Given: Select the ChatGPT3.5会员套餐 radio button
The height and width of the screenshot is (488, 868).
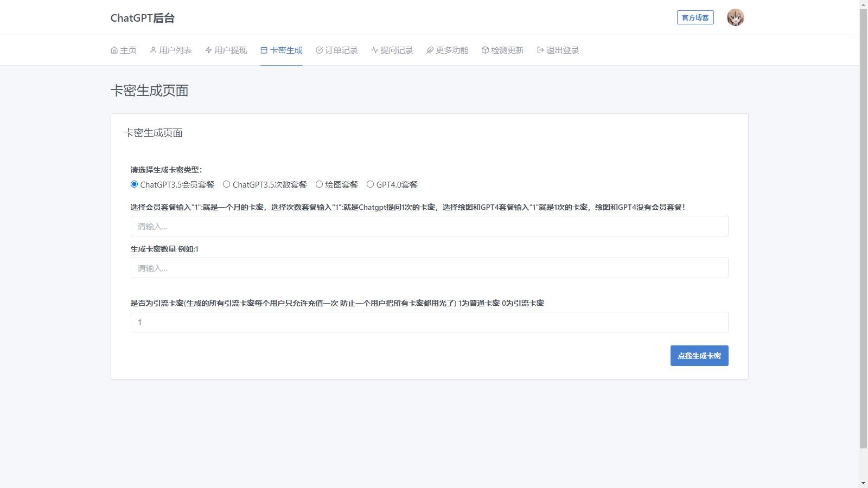Looking at the screenshot, I should click(134, 184).
